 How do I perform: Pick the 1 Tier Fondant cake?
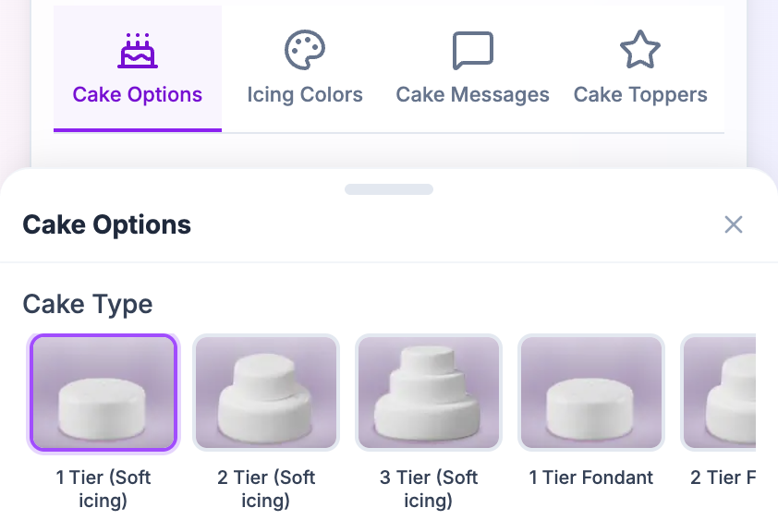[x=591, y=392]
